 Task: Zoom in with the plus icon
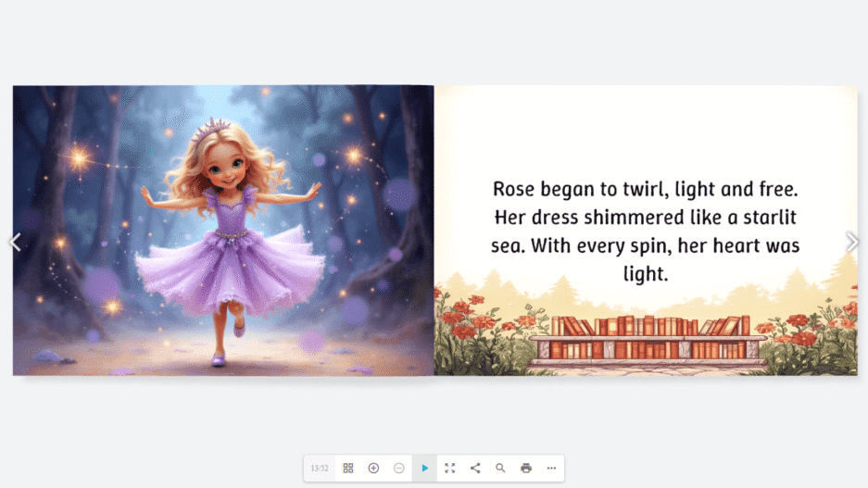tap(373, 468)
